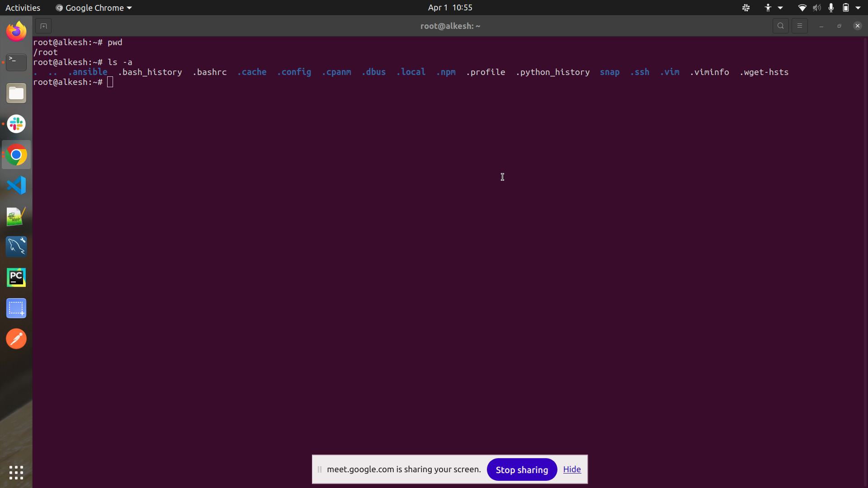This screenshot has width=868, height=488.
Task: Open the gedit-like editor dock icon with pencil
Action: click(x=16, y=216)
